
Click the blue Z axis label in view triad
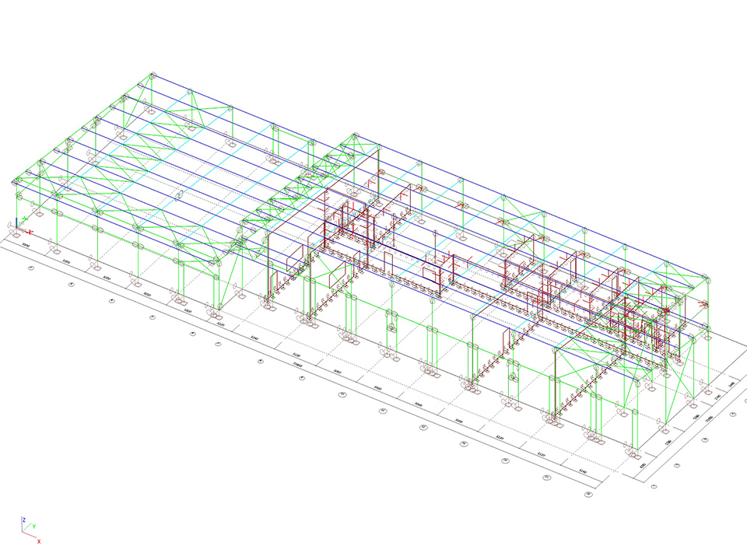pyautogui.click(x=24, y=520)
